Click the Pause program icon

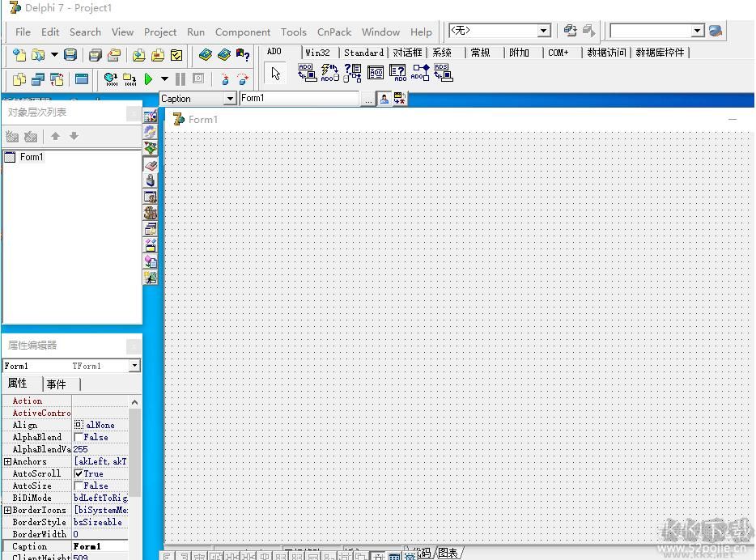click(x=181, y=79)
